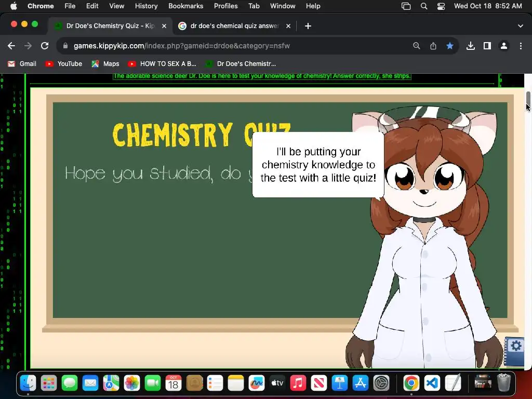Open Control Center in menu bar
Image resolution: width=532 pixels, height=399 pixels.
pos(441,6)
